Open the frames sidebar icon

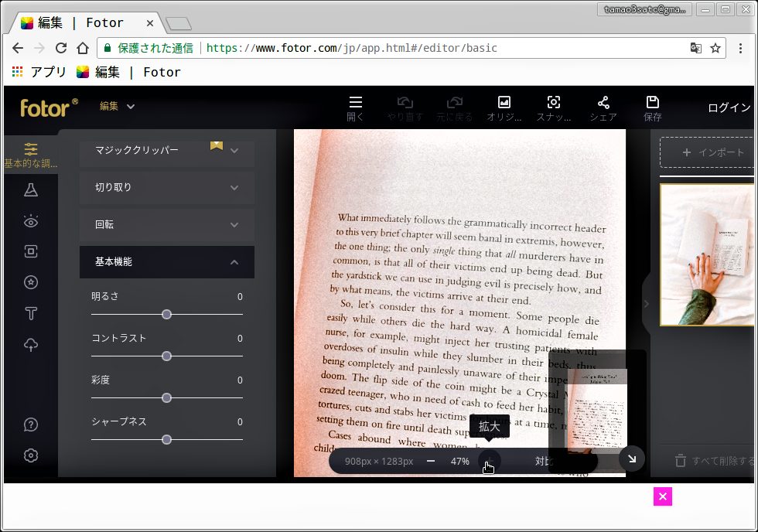31,251
